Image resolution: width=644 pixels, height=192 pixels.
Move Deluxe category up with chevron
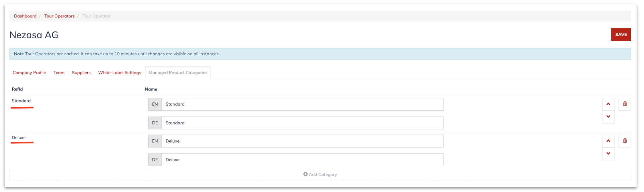pos(608,141)
